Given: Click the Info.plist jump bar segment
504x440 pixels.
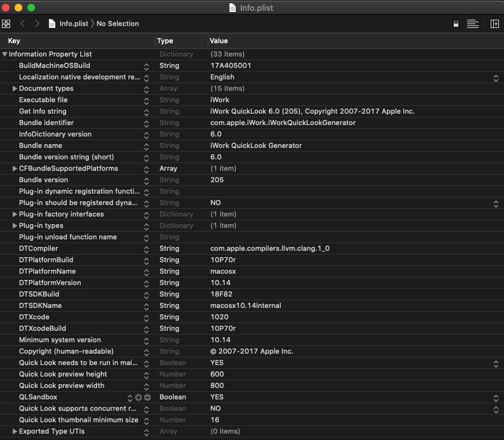Looking at the screenshot, I should (74, 23).
